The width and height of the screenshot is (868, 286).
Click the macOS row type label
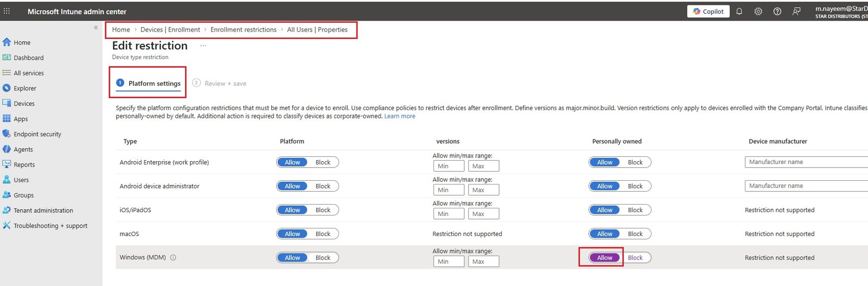tap(129, 234)
